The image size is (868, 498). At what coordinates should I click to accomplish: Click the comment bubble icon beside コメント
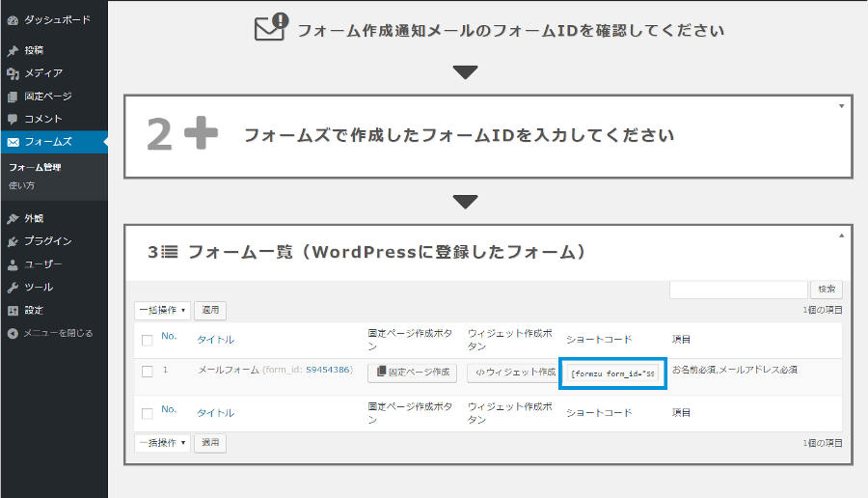coord(13,119)
